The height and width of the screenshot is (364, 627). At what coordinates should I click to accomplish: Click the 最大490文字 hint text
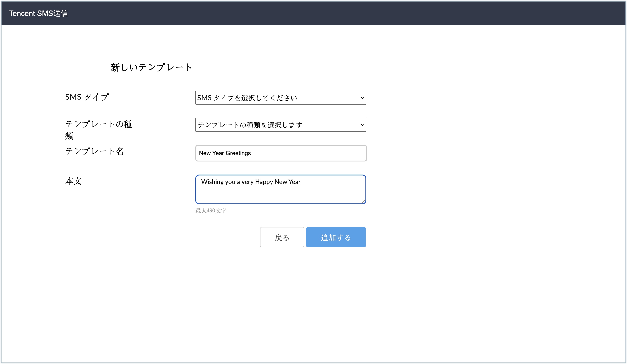pyautogui.click(x=211, y=211)
